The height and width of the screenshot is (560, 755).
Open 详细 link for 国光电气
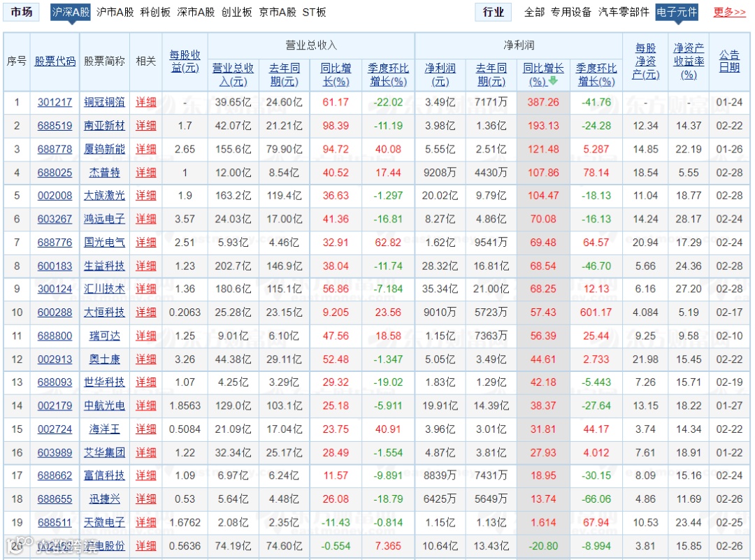coord(146,242)
